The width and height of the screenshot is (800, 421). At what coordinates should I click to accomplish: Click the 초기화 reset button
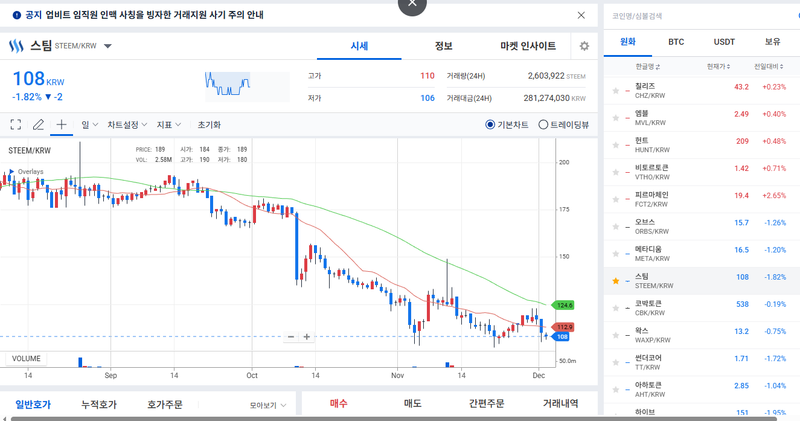(x=209, y=125)
